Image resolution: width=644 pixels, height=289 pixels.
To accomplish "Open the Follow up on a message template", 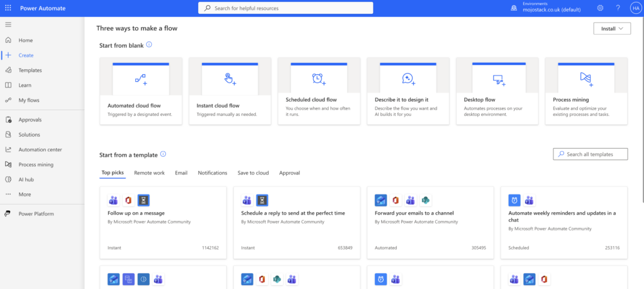I will coord(163,222).
